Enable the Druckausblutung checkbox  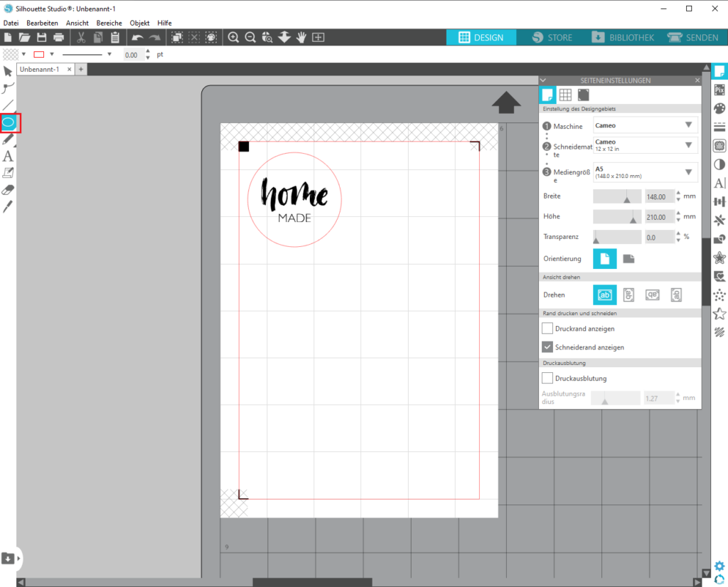point(547,378)
